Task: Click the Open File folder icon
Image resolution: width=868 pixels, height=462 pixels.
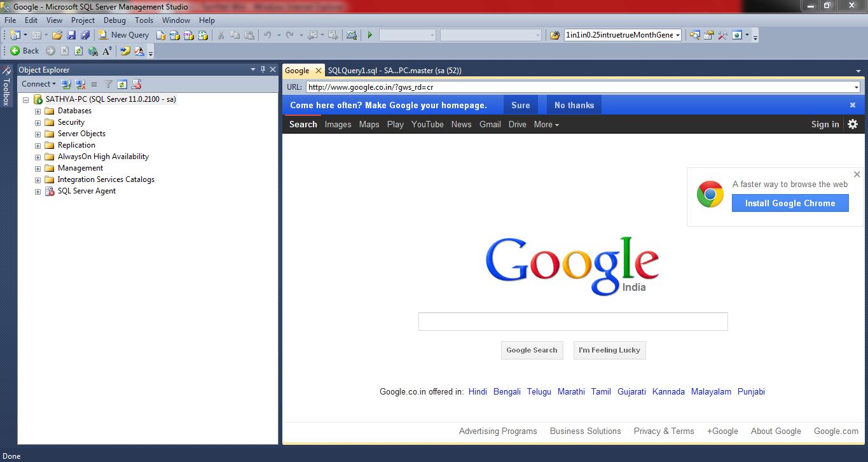Action: (x=57, y=35)
